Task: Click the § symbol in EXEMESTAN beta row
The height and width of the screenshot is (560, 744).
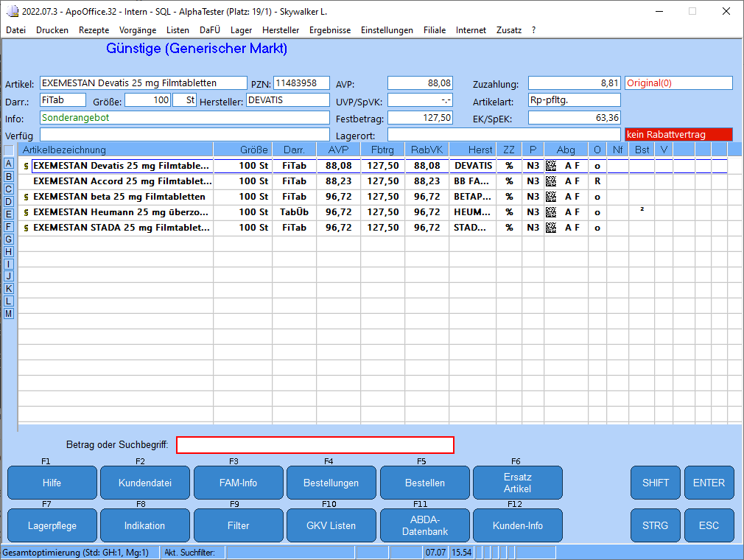Action: (x=26, y=197)
